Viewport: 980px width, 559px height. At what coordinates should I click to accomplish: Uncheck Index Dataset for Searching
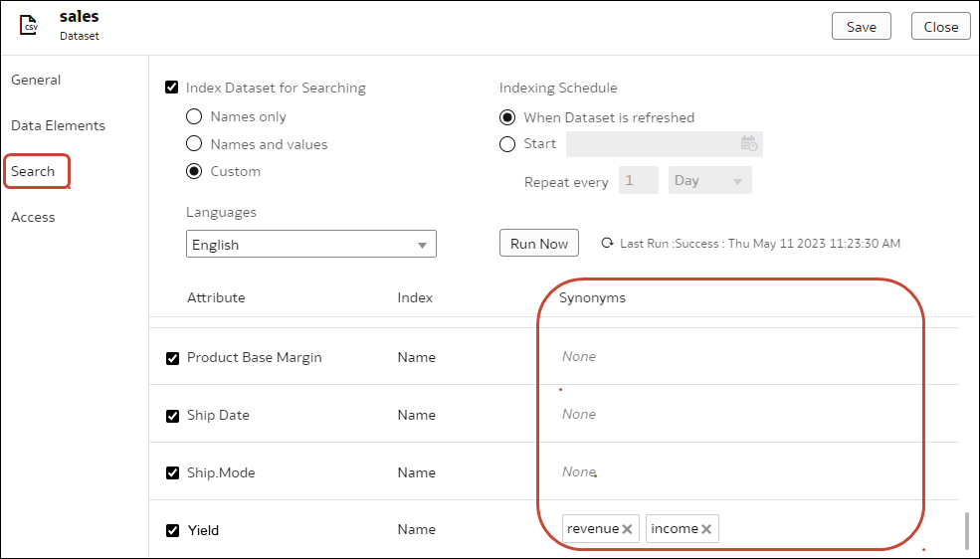[x=172, y=88]
